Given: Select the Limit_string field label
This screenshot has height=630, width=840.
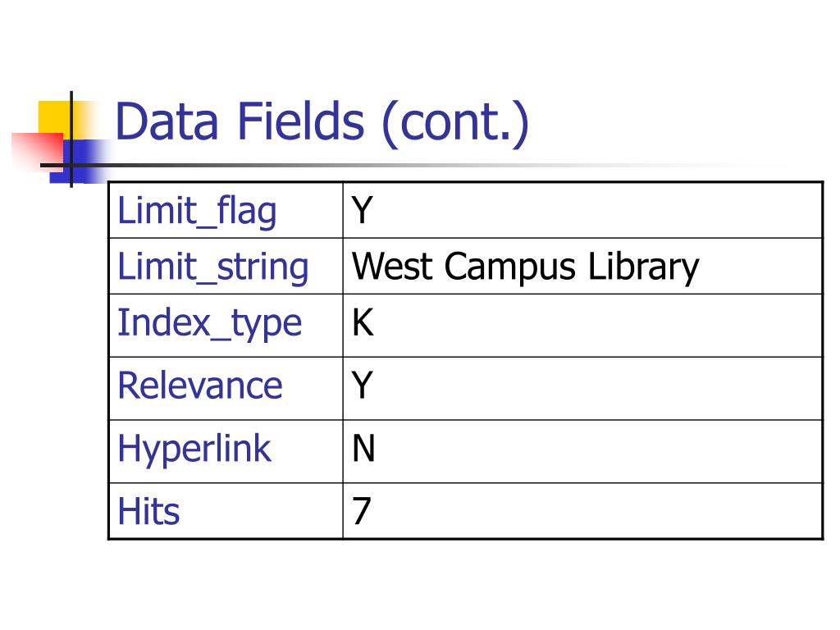Looking at the screenshot, I should [x=213, y=267].
